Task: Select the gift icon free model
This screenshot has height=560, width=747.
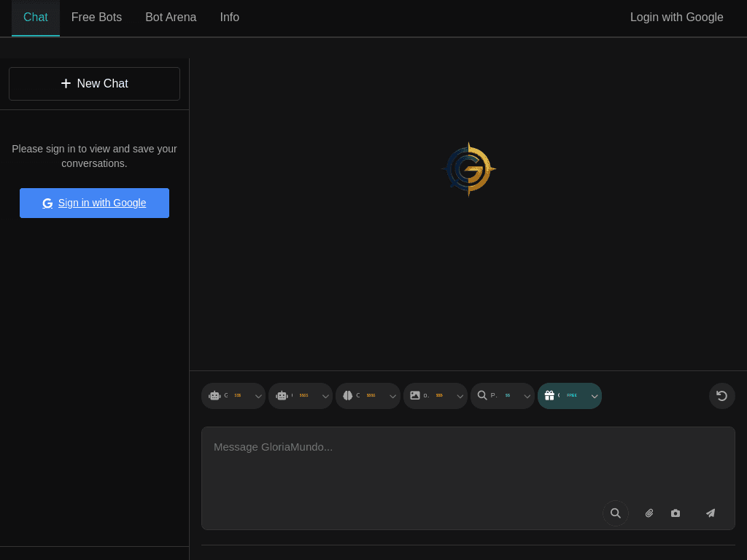Action: (x=549, y=395)
